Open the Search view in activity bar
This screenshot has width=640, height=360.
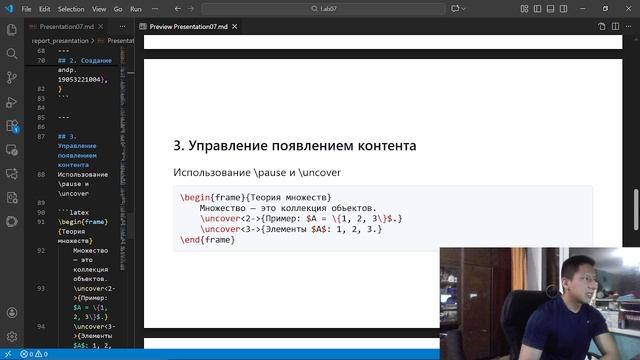coord(12,54)
